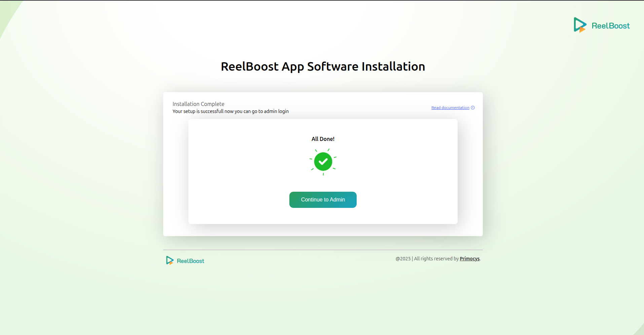Select the "All Done!" heading text
This screenshot has width=644, height=335.
(323, 139)
